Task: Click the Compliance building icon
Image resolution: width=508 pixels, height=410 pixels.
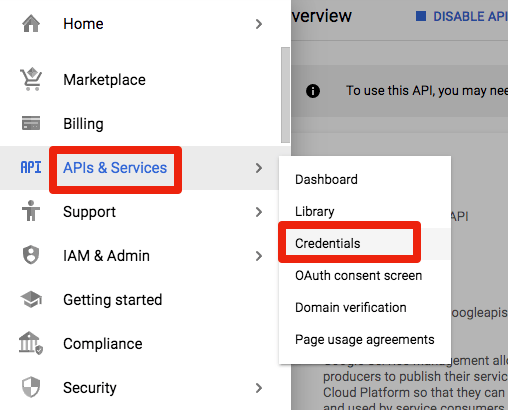Action: (x=31, y=343)
